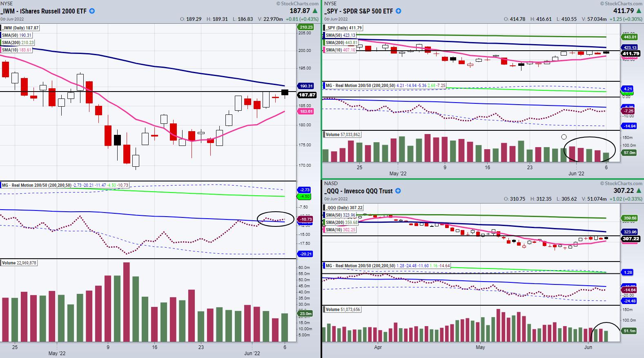
Task: Click the QQQ Real Motion 200/50 indicator label
Action: (x=386, y=266)
